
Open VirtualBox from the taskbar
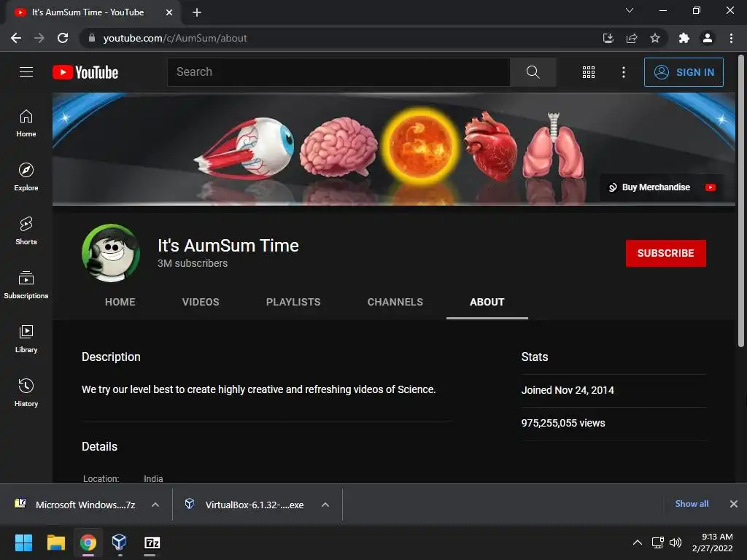pos(119,542)
